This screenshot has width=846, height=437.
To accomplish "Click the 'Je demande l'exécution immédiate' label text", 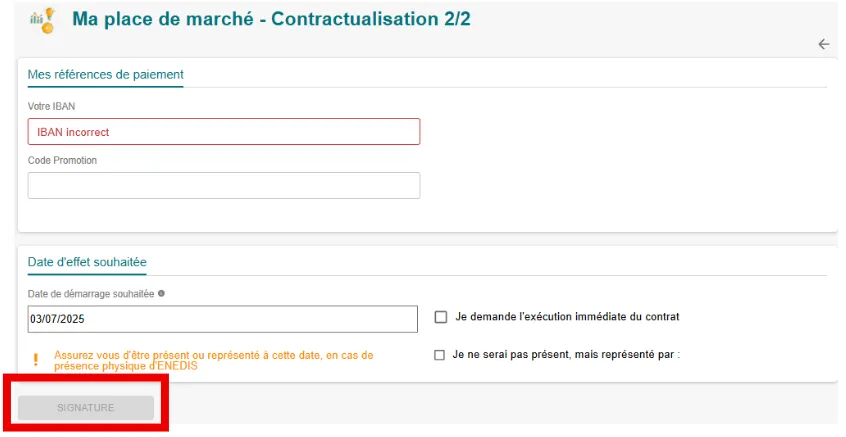I will coord(567,317).
